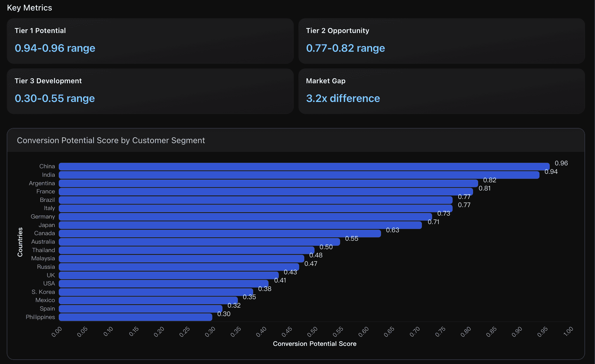Viewport: 595px width, 364px height.
Task: Select the Philippines bar at the bottom
Action: pos(135,317)
